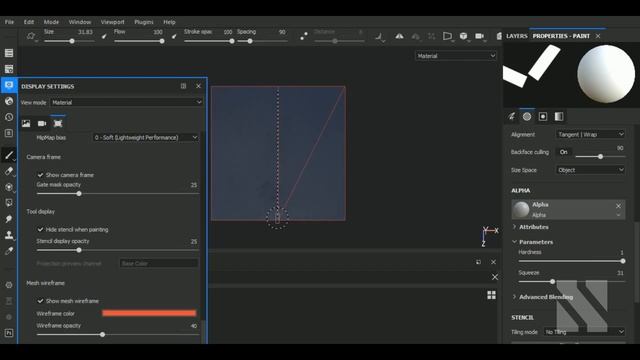Open the File menu

(9, 22)
